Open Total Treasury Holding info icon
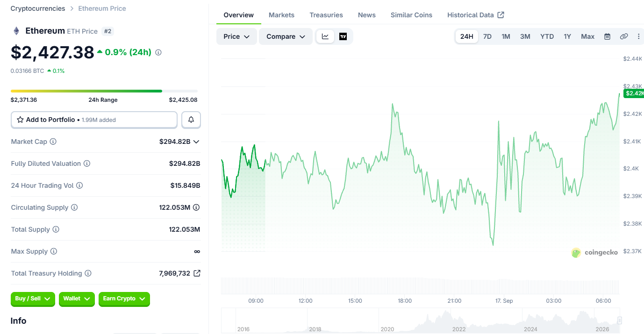644x334 pixels. [x=88, y=273]
